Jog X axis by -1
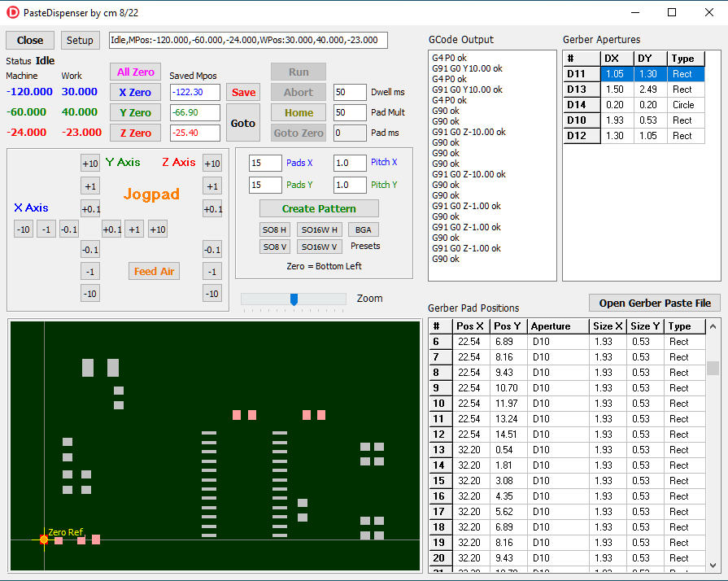The width and height of the screenshot is (728, 581). tap(47, 229)
